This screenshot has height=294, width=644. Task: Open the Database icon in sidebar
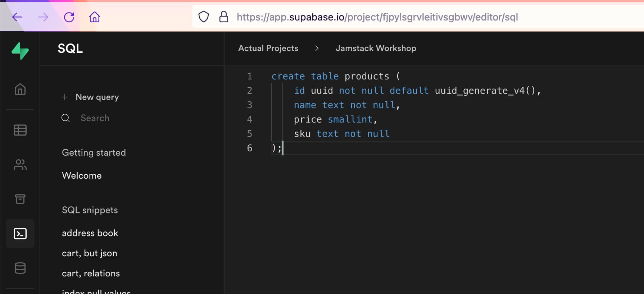pyautogui.click(x=20, y=268)
